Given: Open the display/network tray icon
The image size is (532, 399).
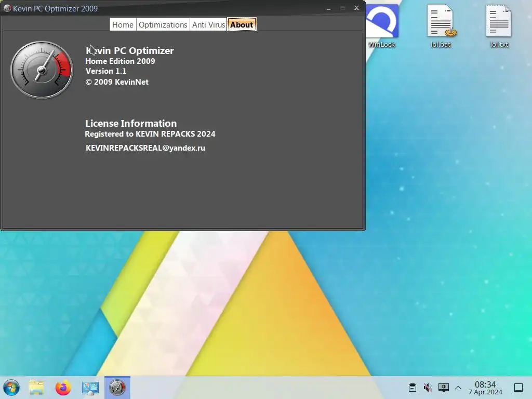Looking at the screenshot, I should (444, 388).
